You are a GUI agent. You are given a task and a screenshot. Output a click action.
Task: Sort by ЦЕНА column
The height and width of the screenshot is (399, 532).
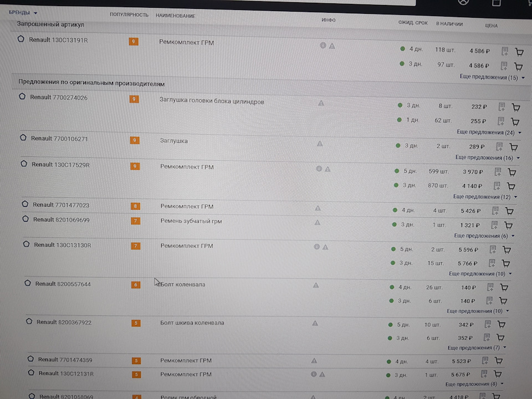point(492,25)
